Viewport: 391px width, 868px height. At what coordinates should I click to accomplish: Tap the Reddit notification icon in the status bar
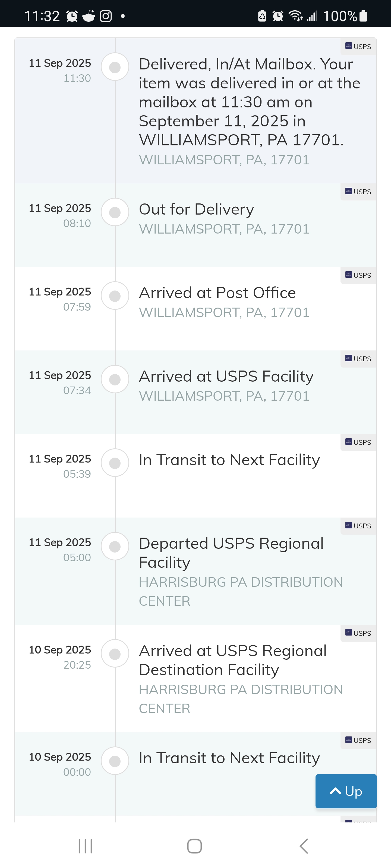click(89, 16)
